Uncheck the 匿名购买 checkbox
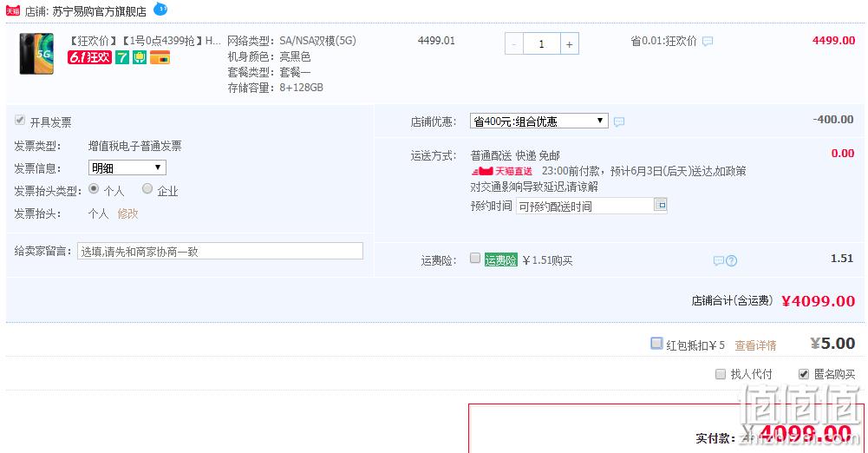868x453 pixels. [804, 374]
